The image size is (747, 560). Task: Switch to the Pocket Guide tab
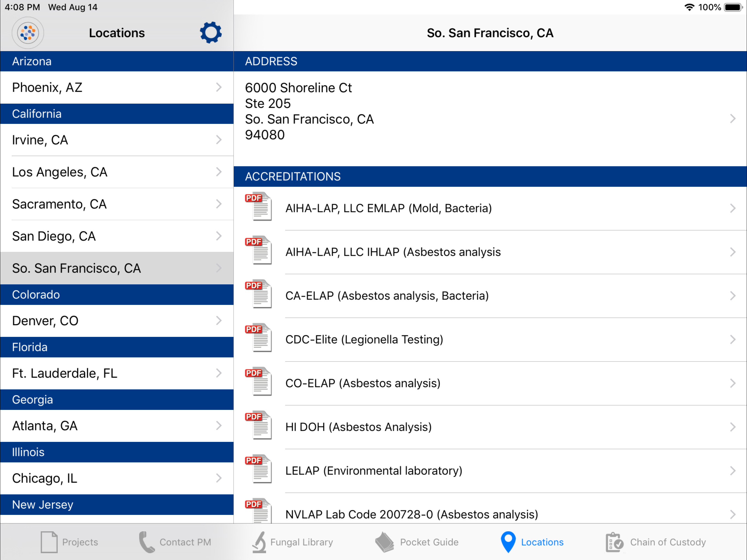[x=417, y=542]
